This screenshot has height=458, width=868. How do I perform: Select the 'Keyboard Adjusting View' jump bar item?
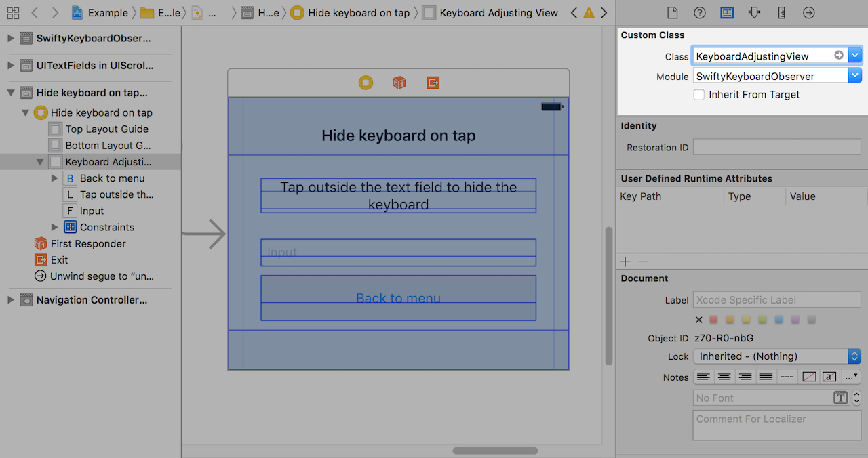click(490, 13)
